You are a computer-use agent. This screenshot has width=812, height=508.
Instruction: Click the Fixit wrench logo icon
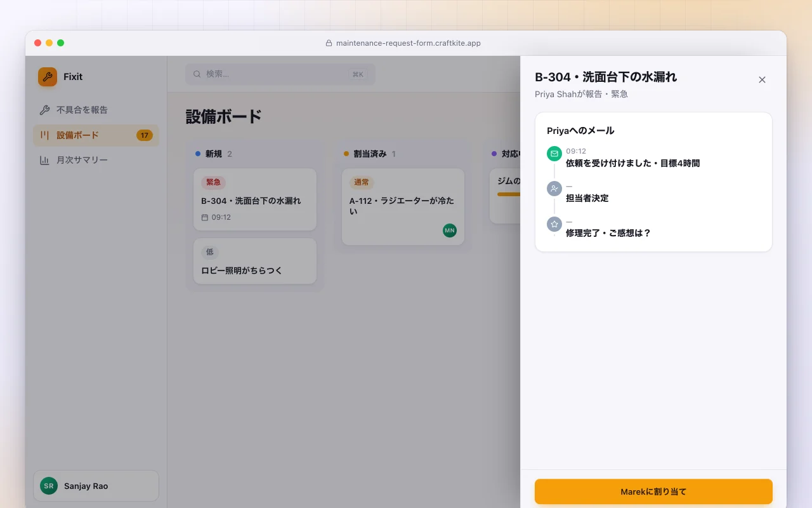point(48,77)
